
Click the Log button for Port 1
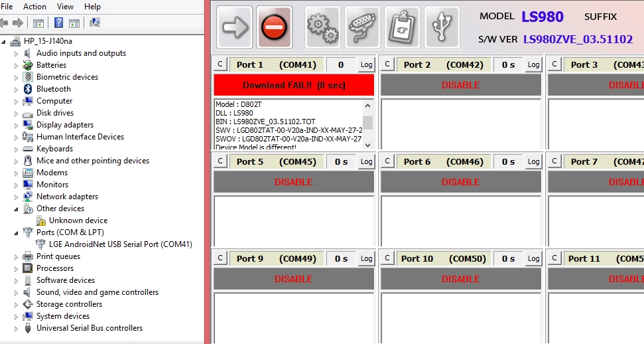pos(366,64)
